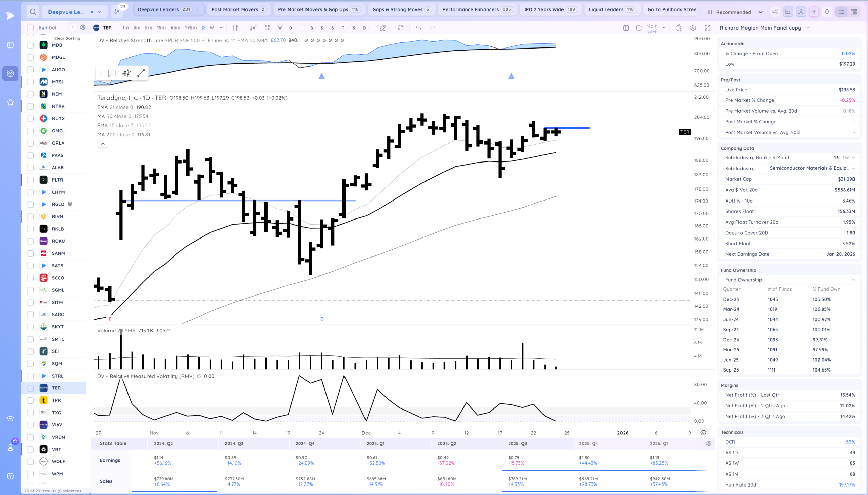868x495 pixels.
Task: Click the chart fullscreen icon
Action: [x=707, y=28]
